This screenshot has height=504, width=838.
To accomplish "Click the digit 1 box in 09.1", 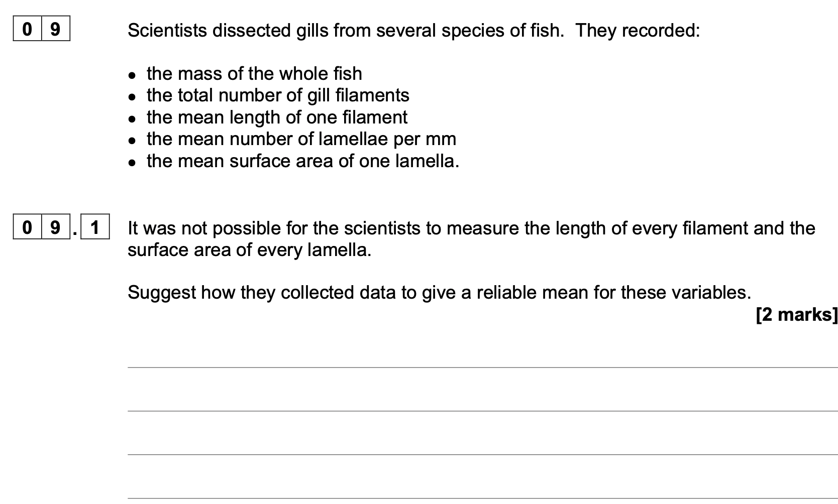I will (x=95, y=227).
